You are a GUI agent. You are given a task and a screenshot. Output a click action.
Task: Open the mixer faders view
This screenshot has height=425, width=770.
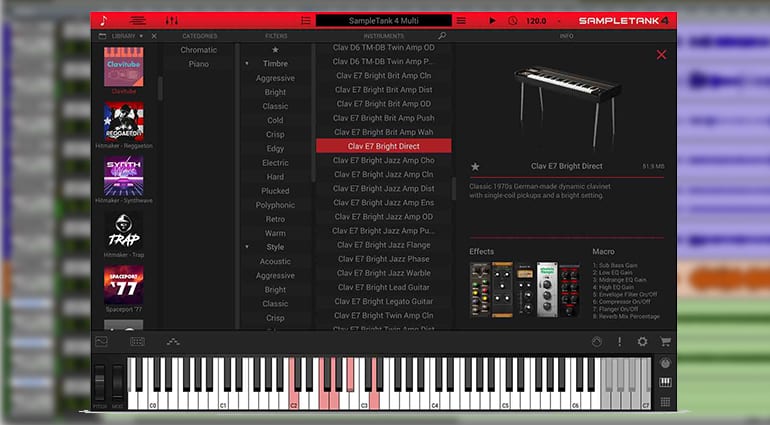(172, 21)
